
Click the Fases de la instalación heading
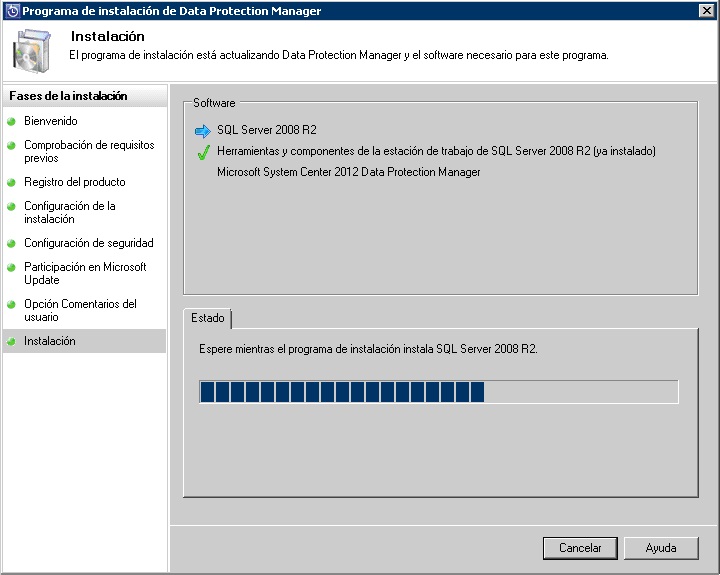point(68,96)
